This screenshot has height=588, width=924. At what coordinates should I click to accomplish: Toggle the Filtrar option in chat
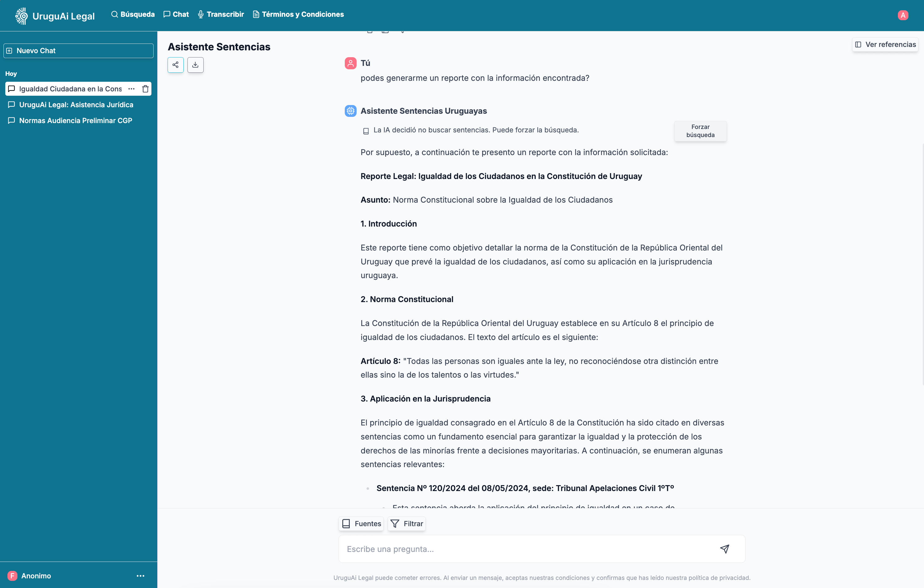(406, 524)
